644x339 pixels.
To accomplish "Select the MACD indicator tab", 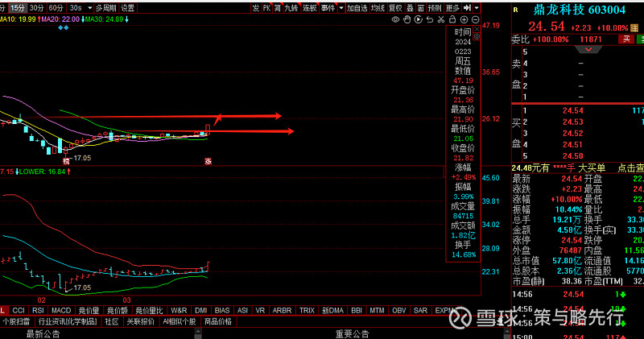I will [61, 311].
